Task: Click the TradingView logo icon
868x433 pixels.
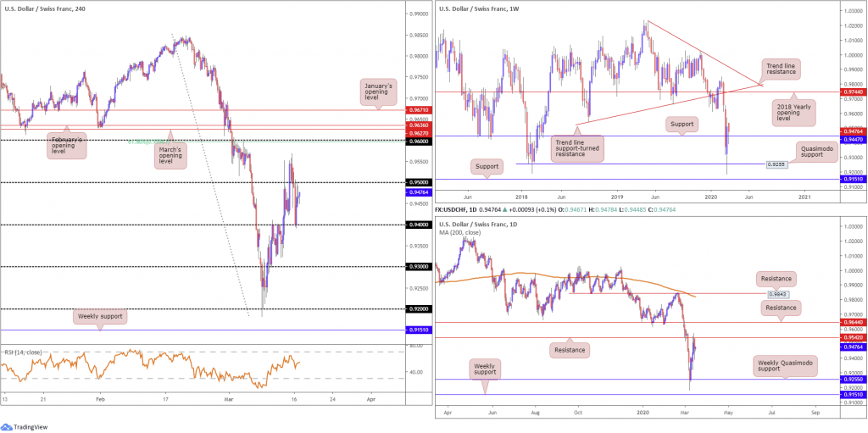Action: pyautogui.click(x=7, y=427)
